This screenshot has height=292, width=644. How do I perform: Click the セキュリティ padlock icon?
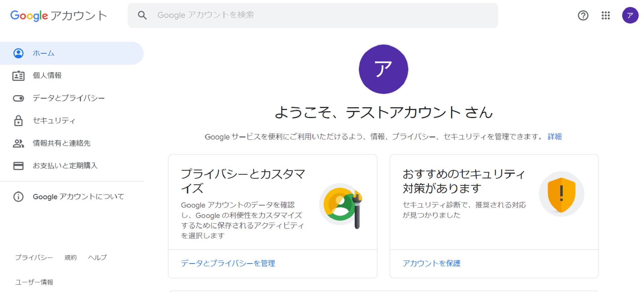pyautogui.click(x=18, y=121)
